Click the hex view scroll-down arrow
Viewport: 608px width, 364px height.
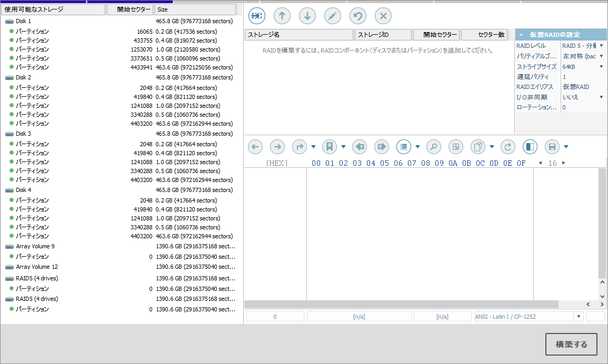tap(602, 297)
